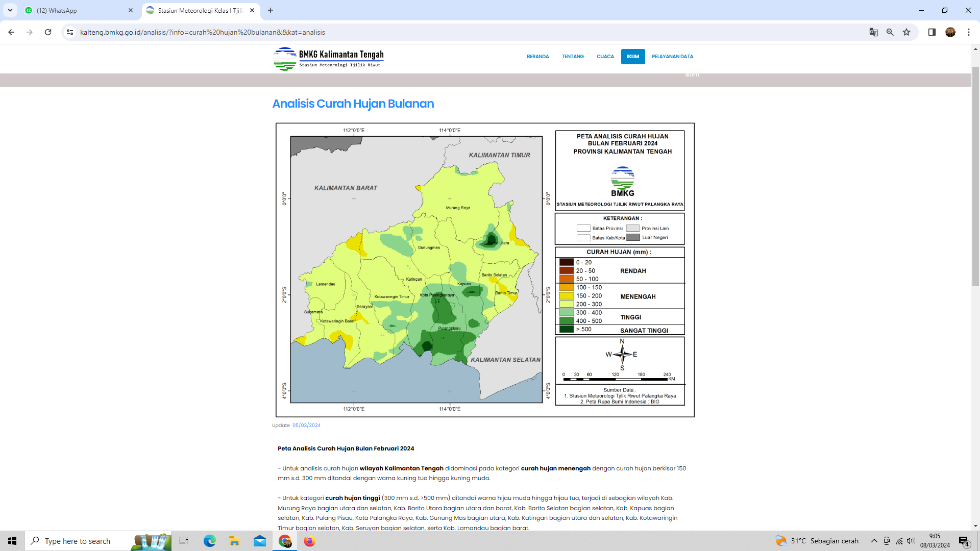
Task: Click the scrollbar down arrow
Action: tap(975, 526)
